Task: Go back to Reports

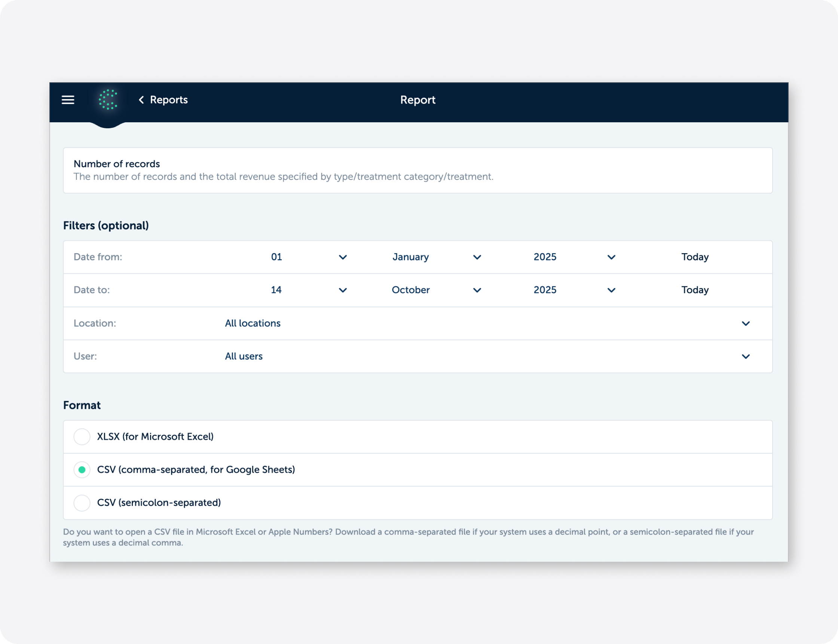Action: [x=169, y=100]
